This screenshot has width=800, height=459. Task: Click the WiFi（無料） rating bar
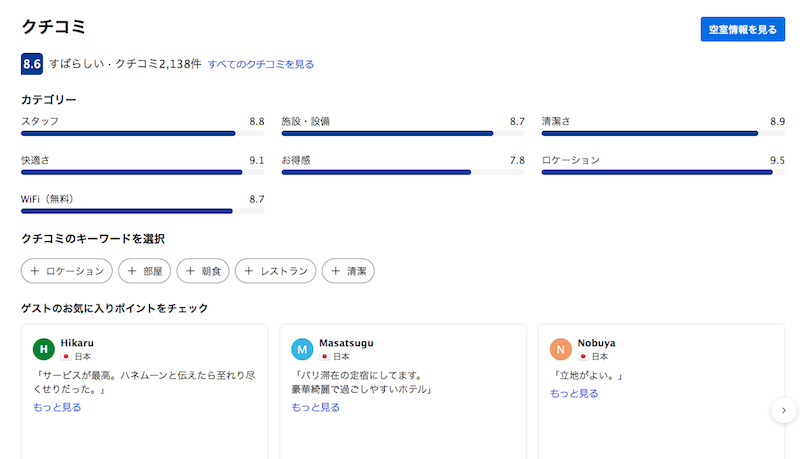pyautogui.click(x=143, y=211)
